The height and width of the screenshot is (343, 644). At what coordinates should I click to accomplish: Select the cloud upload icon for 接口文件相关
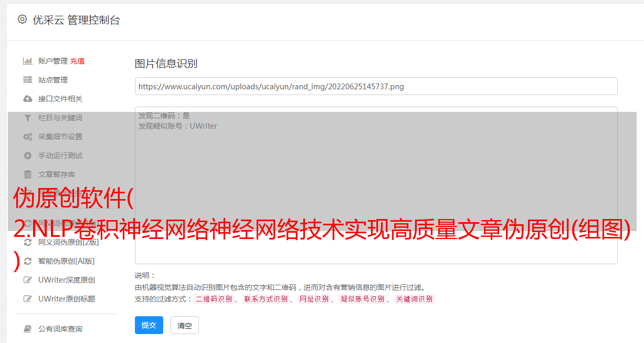click(x=28, y=99)
